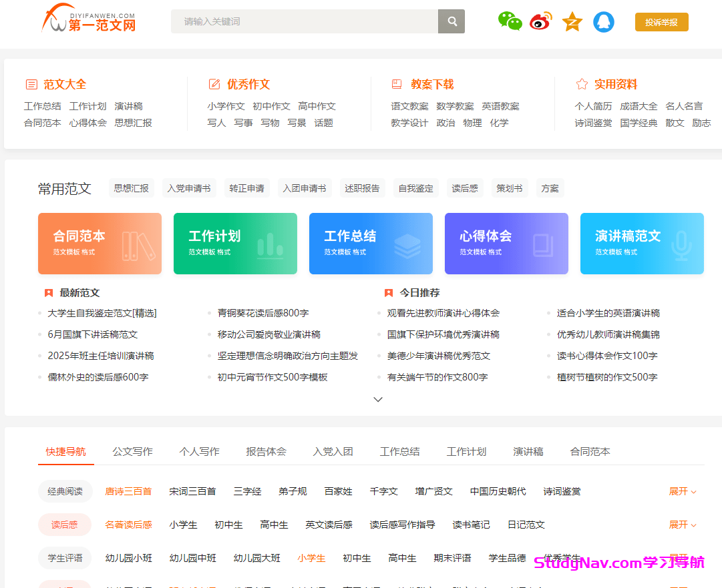
Task: Click the 入团申请书 tag
Action: tap(305, 188)
